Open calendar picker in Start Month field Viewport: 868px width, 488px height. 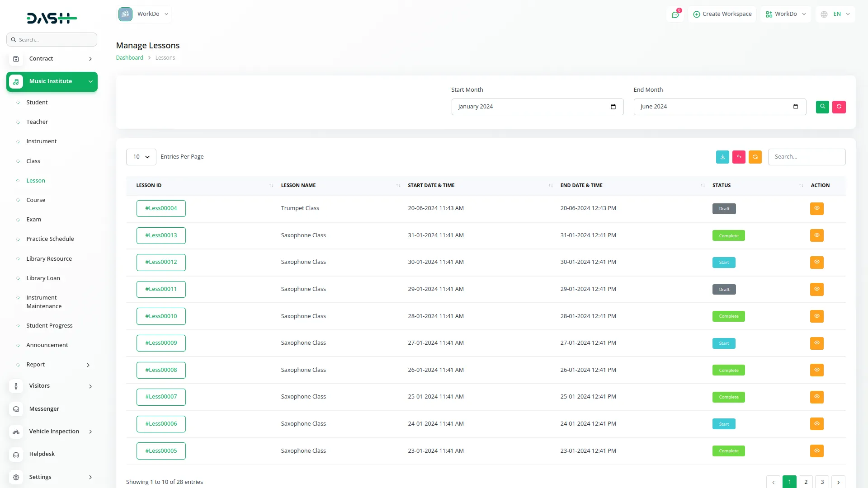pyautogui.click(x=613, y=107)
